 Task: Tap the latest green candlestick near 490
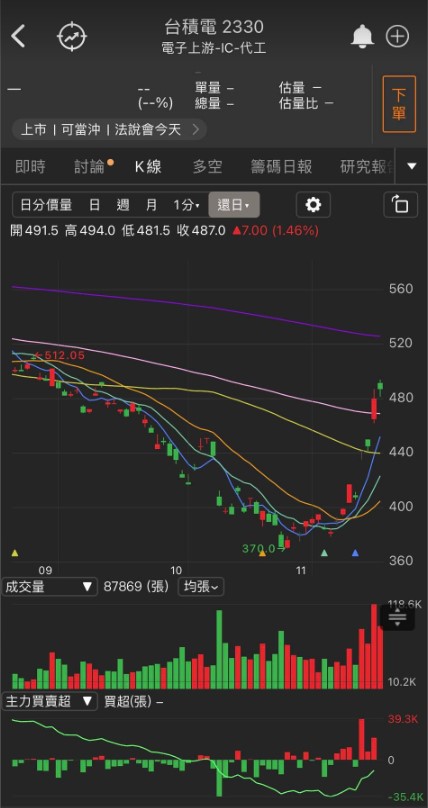(381, 388)
